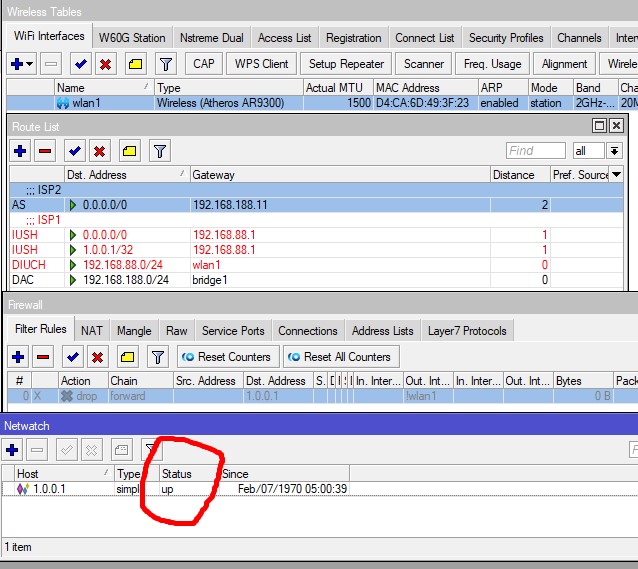638x569 pixels.
Task: Open filter in Wireless Tables toolbar
Action: [x=166, y=64]
